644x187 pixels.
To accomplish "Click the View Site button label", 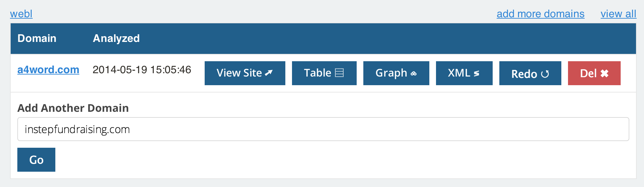I will pyautogui.click(x=239, y=73).
